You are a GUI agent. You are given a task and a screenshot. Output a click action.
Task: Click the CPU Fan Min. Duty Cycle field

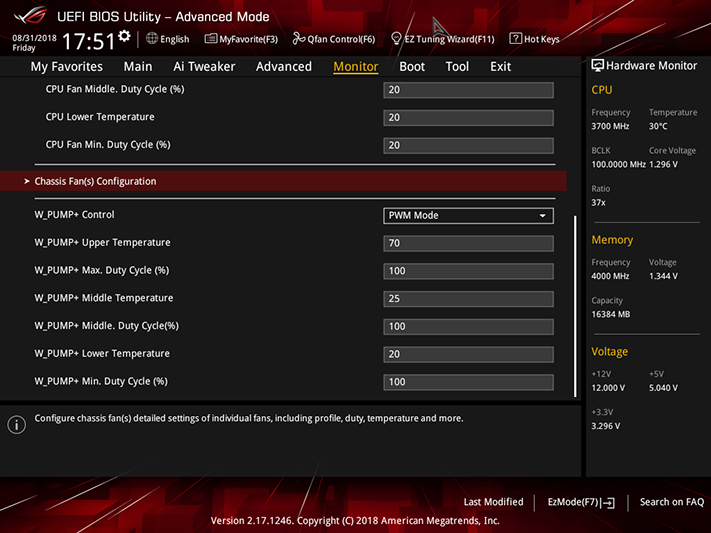468,145
